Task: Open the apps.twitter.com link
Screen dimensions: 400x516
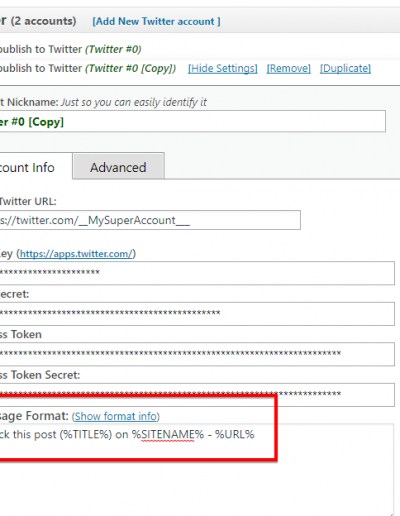Action: click(x=76, y=254)
